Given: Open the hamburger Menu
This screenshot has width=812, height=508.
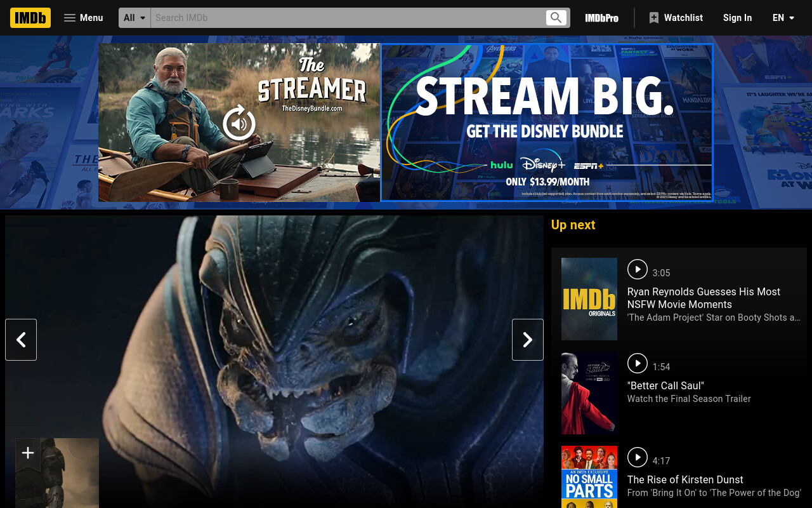Looking at the screenshot, I should pos(83,18).
